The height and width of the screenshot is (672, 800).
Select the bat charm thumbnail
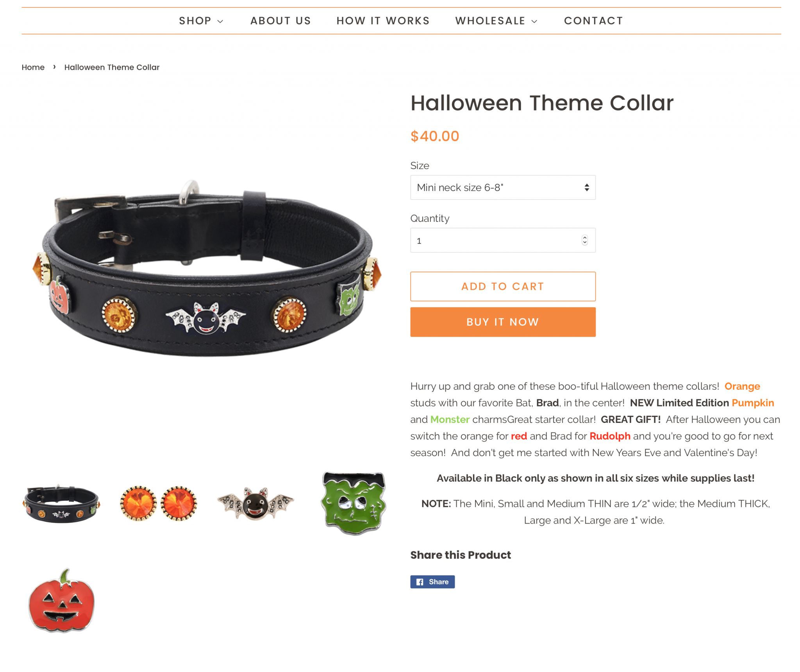[255, 503]
